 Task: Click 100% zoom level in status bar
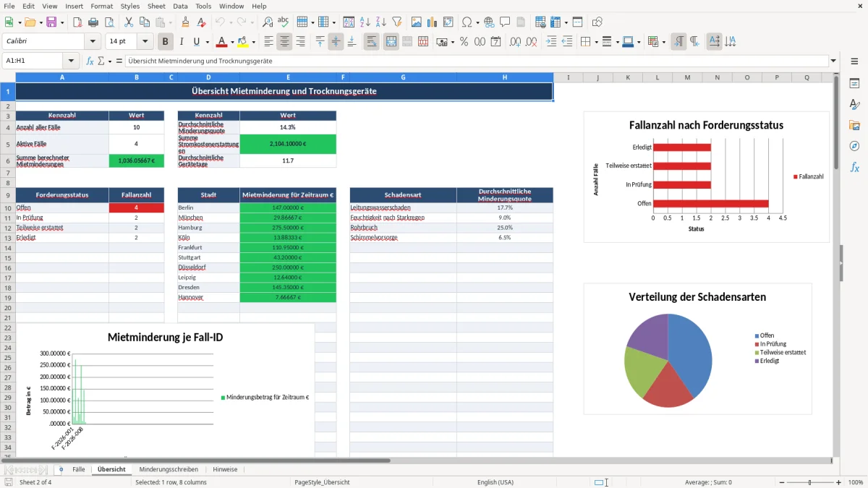[856, 482]
